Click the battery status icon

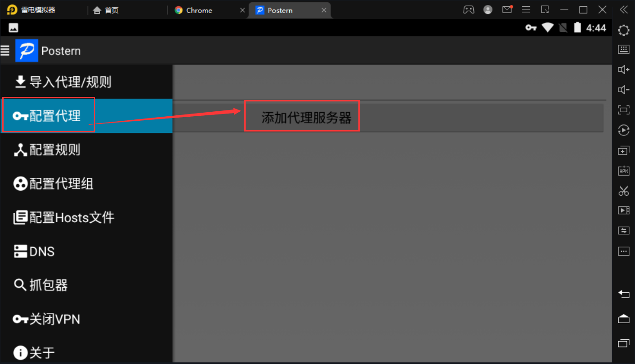pos(578,28)
